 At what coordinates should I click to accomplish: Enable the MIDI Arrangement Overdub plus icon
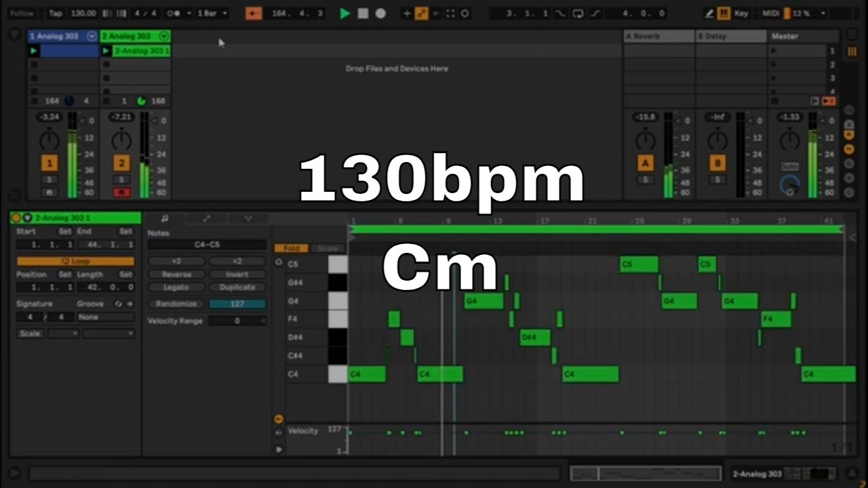pyautogui.click(x=407, y=14)
